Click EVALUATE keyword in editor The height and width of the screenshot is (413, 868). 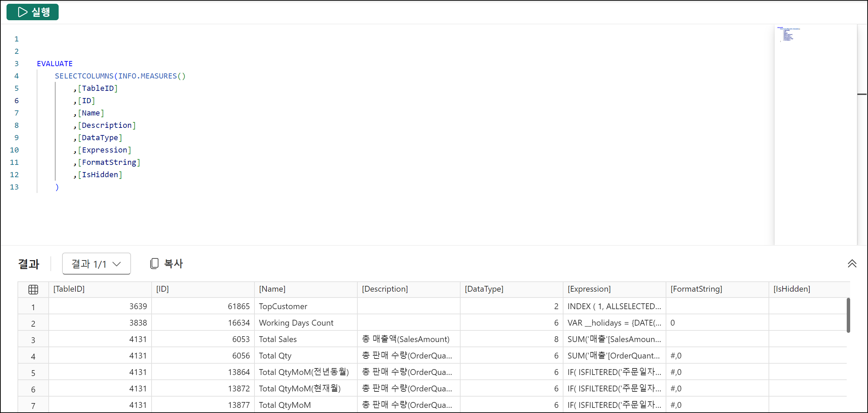pyautogui.click(x=55, y=64)
